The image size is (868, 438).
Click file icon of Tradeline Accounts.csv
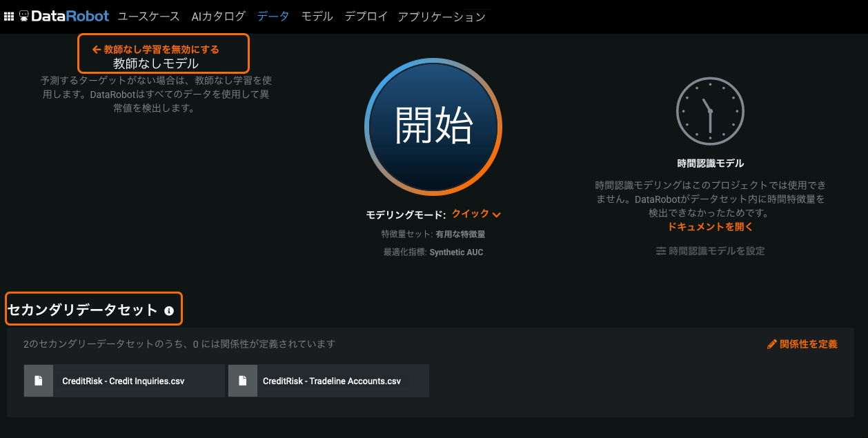(243, 381)
